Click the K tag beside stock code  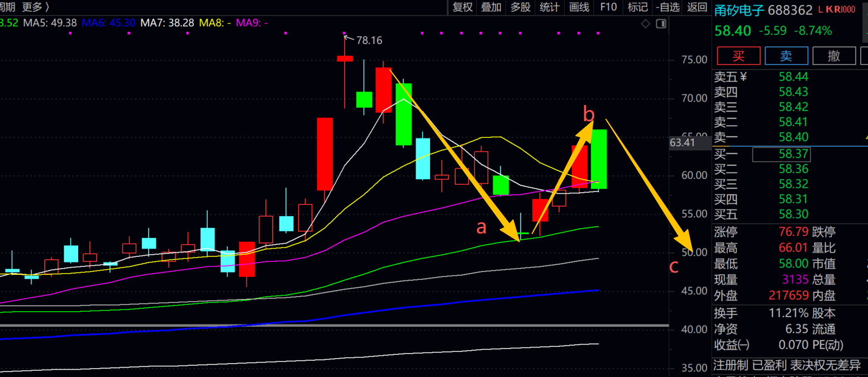(829, 9)
